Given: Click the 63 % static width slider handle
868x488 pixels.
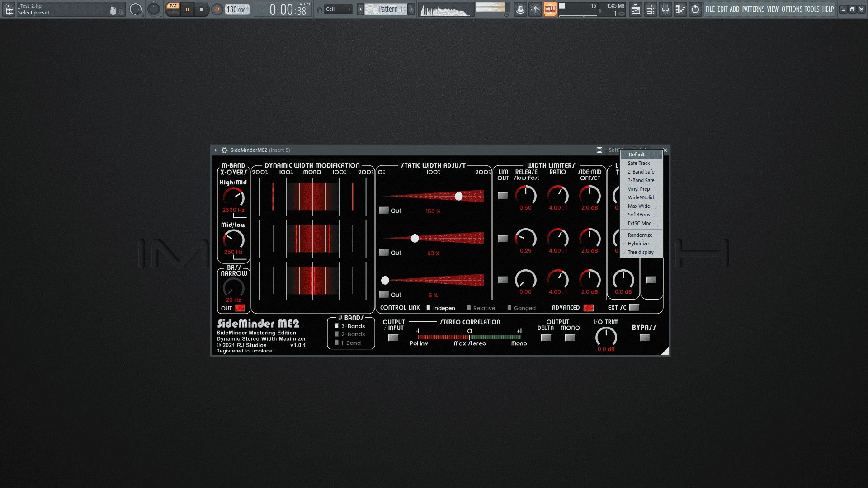Looking at the screenshot, I should coord(415,238).
